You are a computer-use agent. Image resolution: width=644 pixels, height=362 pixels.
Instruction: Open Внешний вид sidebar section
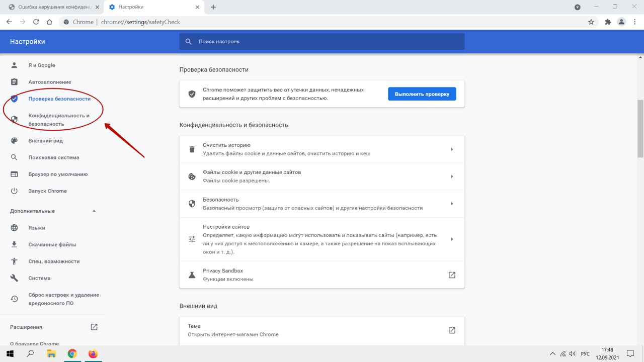[45, 141]
